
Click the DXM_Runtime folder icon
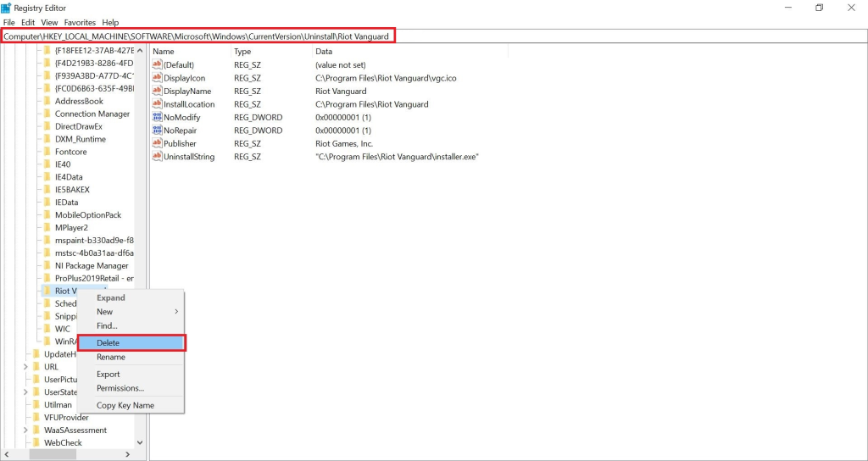[x=47, y=139]
